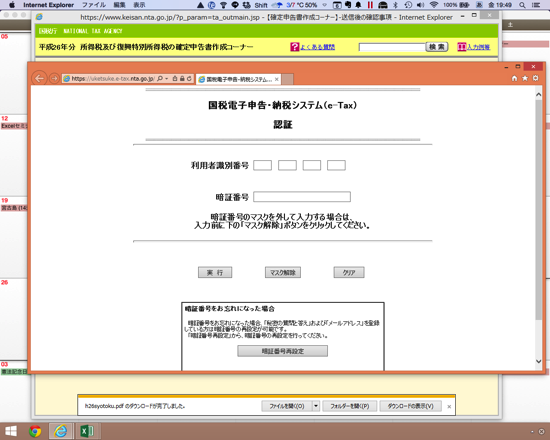Close the 国税電子申告・納税システム tab
The image size is (550, 440).
point(277,80)
